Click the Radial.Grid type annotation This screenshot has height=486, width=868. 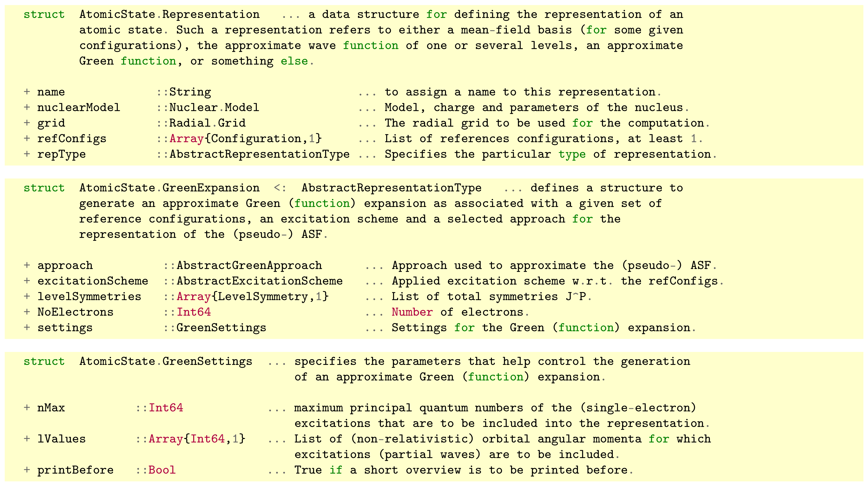point(207,123)
